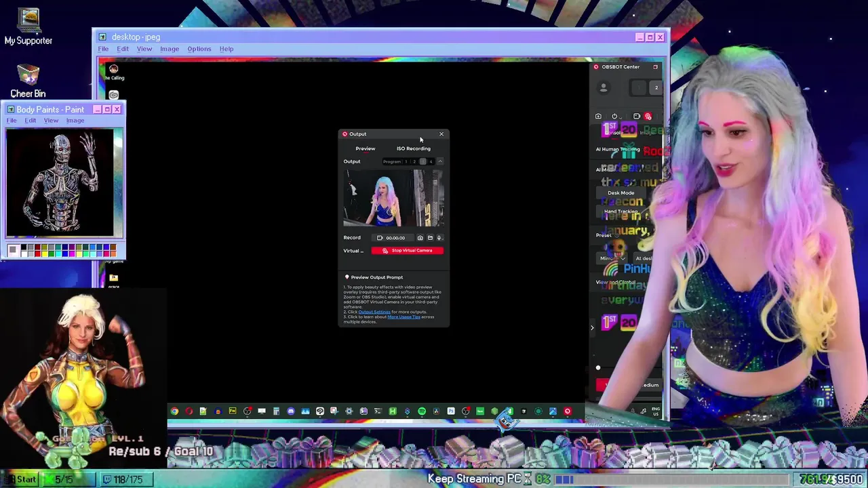868x488 pixels.
Task: Toggle Hand Tracking in OBSBOT Center
Action: point(621,211)
